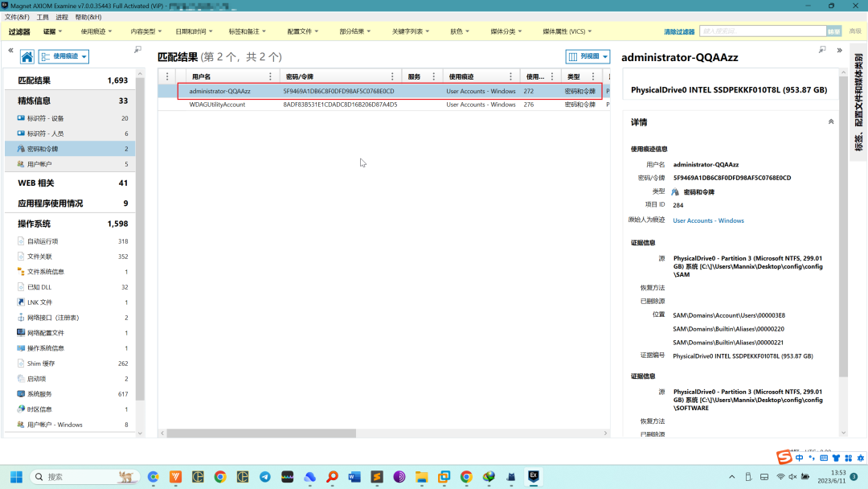Open column options for 类型 column
This screenshot has width=868, height=489.
coord(593,76)
